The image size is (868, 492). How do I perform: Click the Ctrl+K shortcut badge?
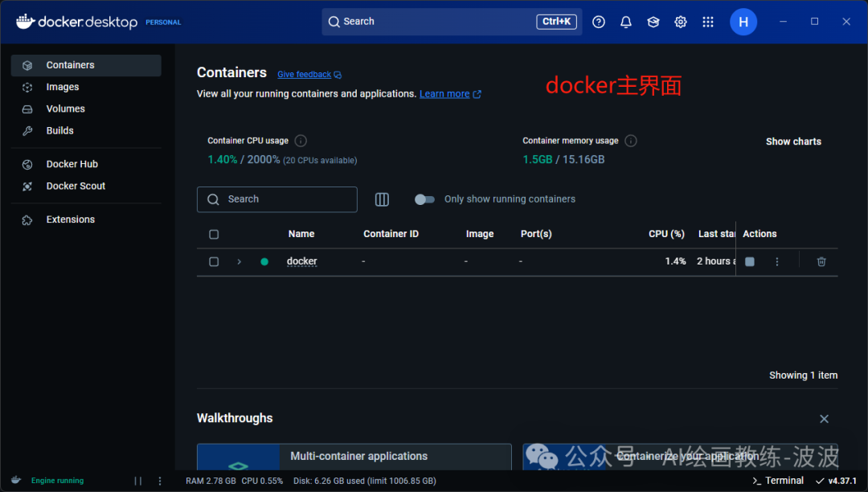pos(556,22)
